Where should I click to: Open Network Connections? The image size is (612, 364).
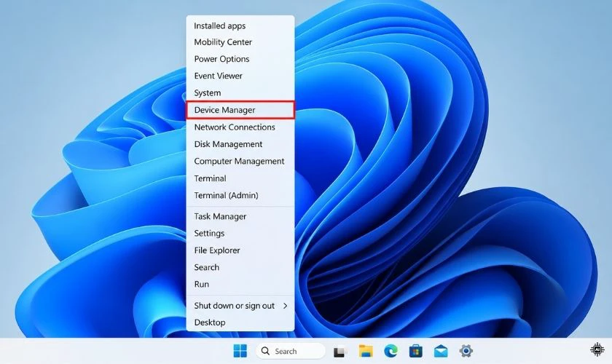coord(240,127)
